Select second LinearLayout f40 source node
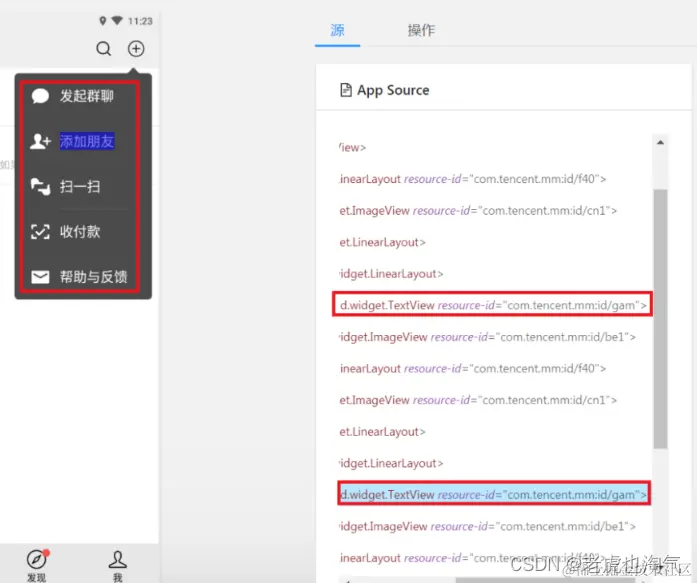 [x=473, y=368]
